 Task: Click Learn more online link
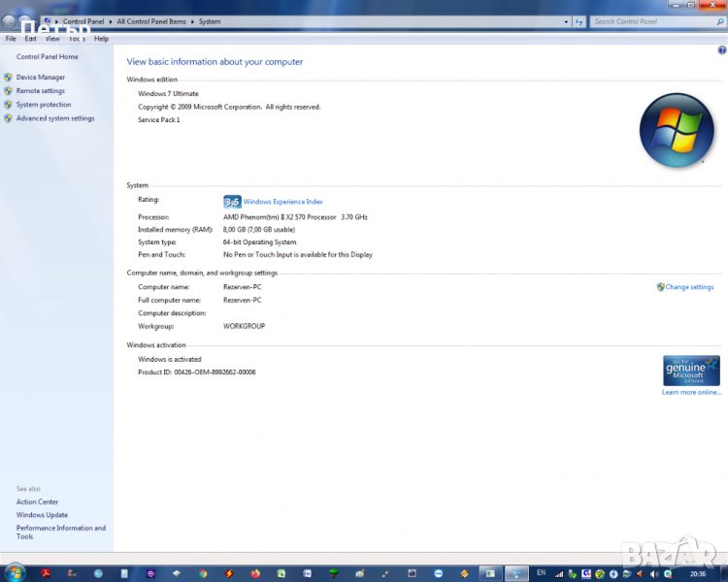[691, 392]
